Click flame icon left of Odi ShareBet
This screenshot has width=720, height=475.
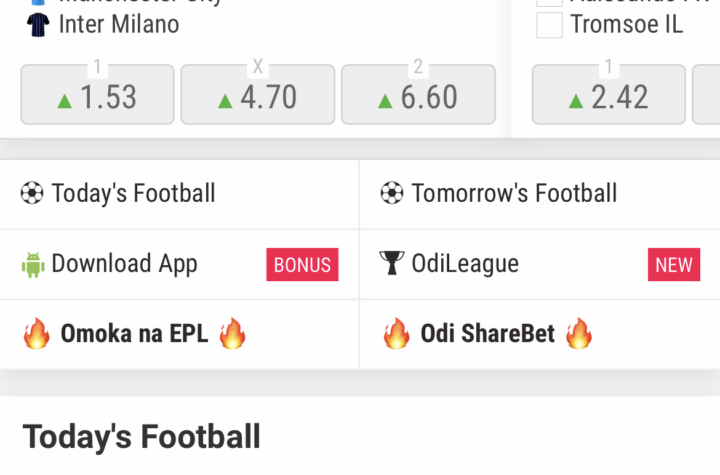397,334
